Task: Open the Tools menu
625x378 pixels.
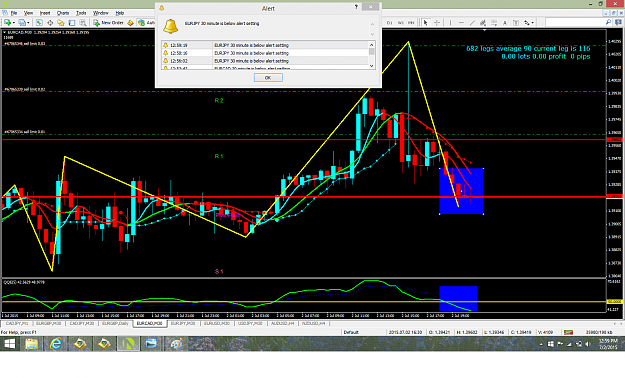Action: (81, 13)
